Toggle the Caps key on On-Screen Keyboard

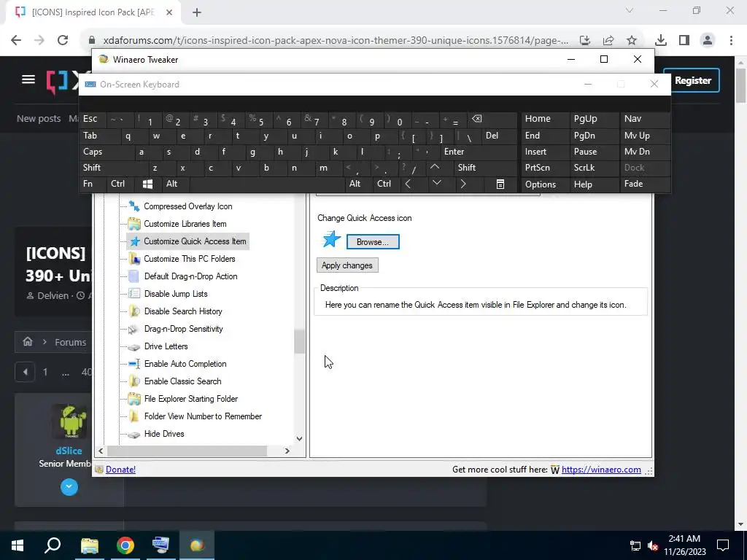[x=106, y=152]
